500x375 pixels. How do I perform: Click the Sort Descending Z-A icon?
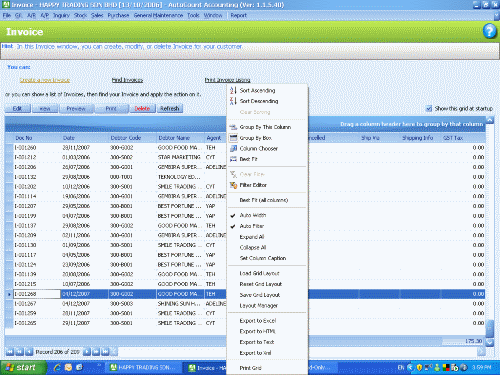[x=233, y=101]
